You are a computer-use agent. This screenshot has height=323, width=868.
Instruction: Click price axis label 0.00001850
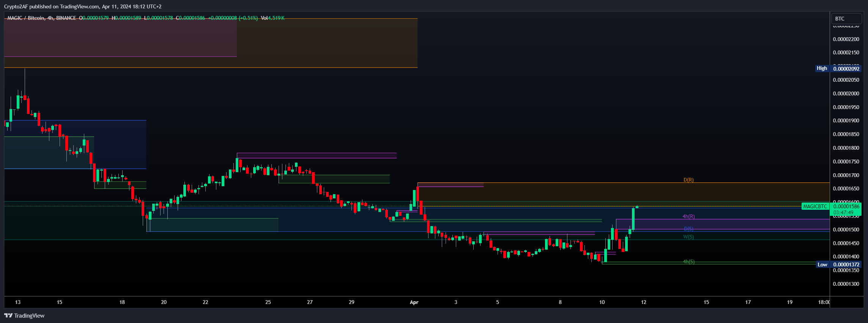(x=846, y=134)
